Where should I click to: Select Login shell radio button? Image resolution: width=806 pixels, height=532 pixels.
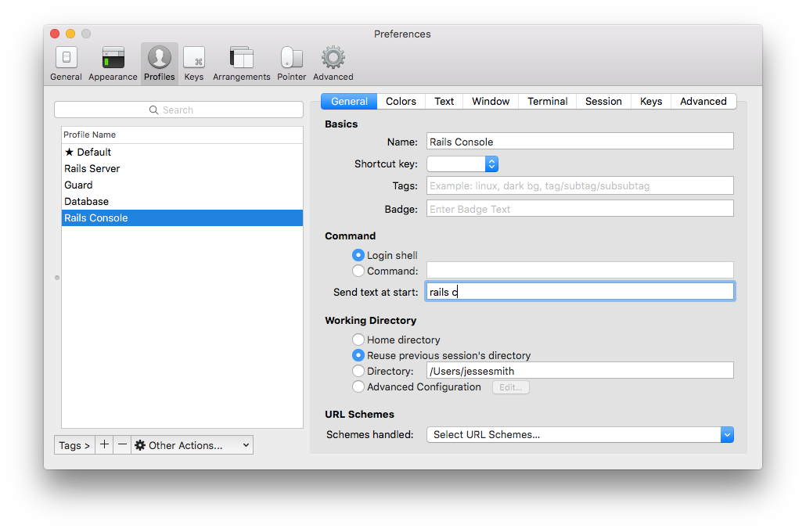pyautogui.click(x=358, y=255)
